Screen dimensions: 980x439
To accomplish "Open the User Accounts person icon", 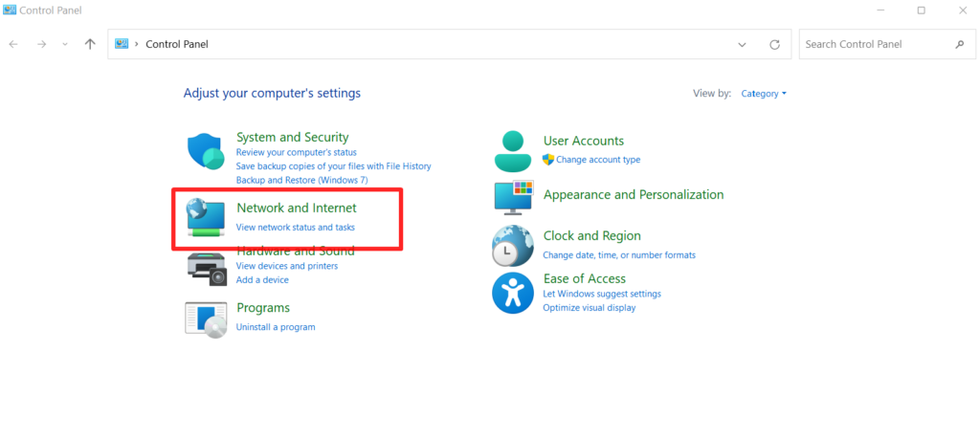I will 513,150.
